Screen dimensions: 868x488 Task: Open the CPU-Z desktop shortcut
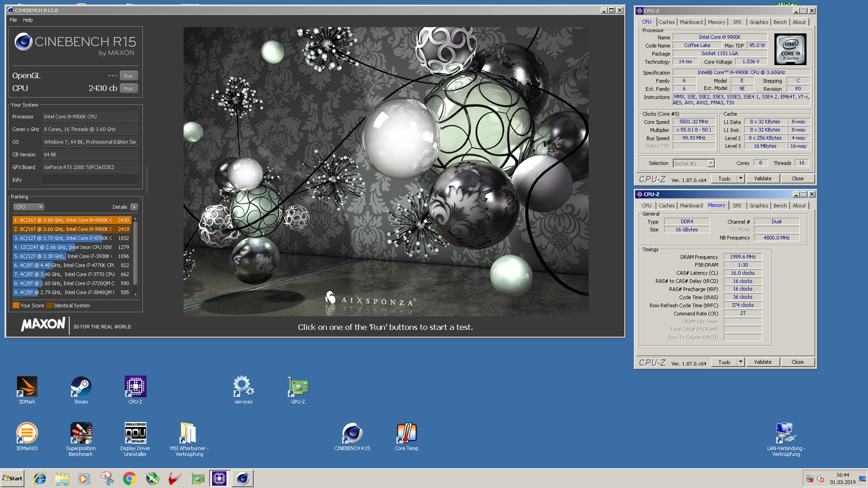(135, 389)
